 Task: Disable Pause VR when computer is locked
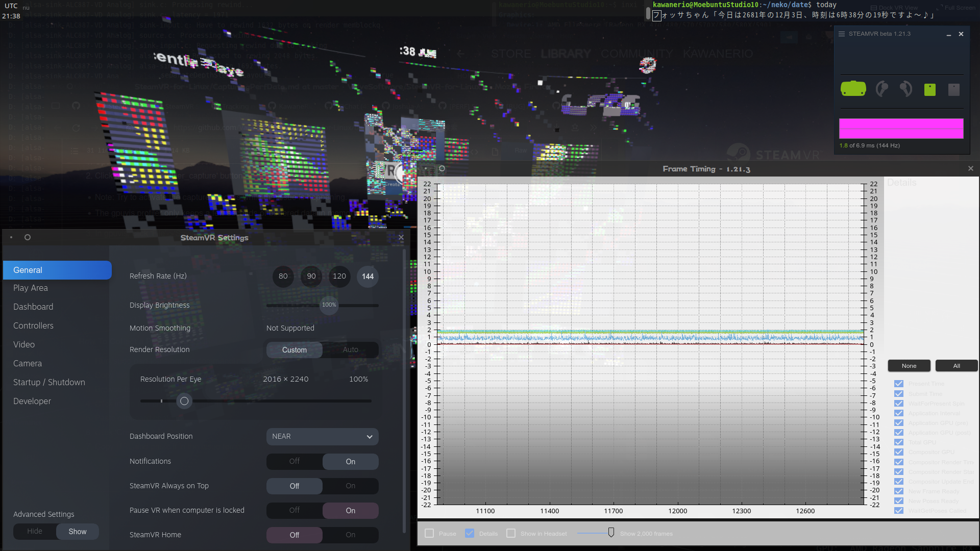295,511
